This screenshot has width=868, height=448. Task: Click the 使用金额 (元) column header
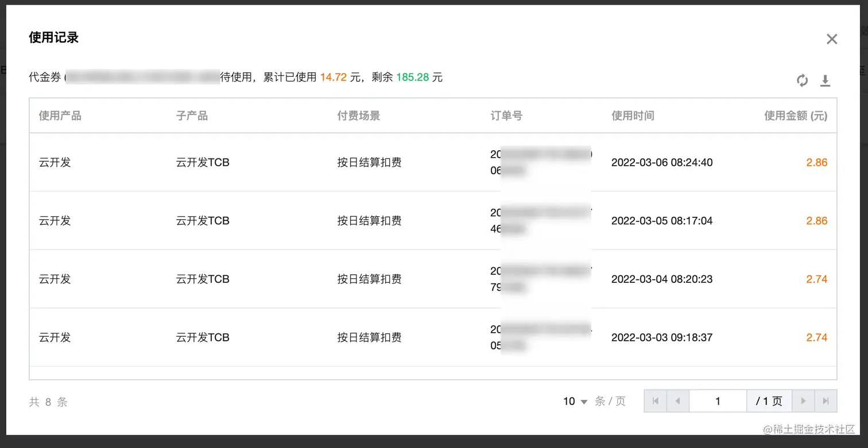pyautogui.click(x=795, y=116)
